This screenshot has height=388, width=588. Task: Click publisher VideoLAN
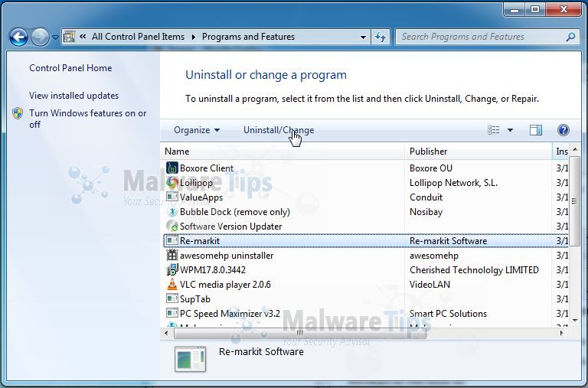tap(430, 285)
